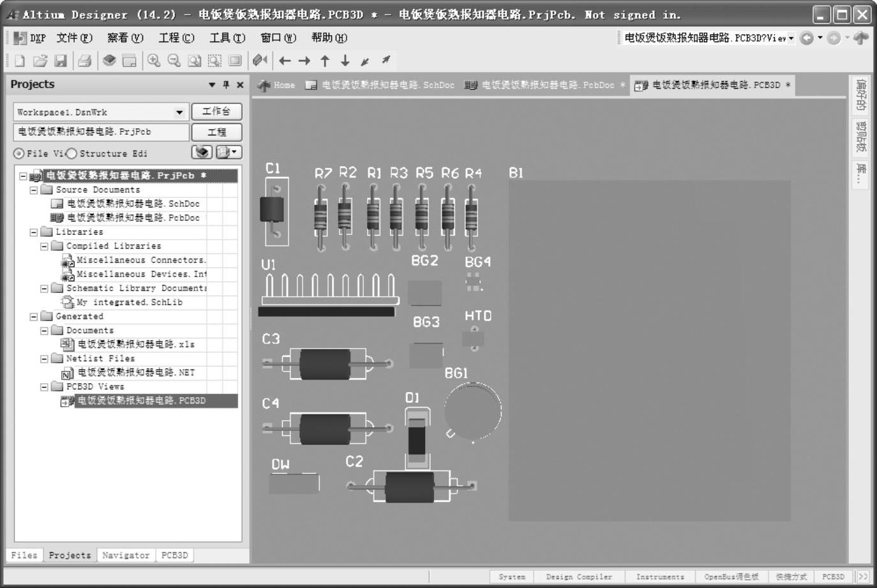Select the Structure Editor radio button
Viewport: 877px width, 588px height.
click(72, 154)
